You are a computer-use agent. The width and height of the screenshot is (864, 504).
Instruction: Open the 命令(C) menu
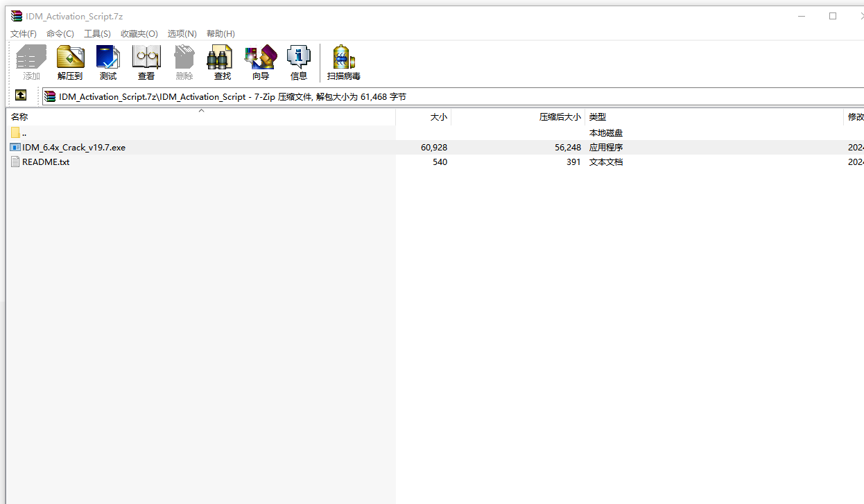click(60, 33)
